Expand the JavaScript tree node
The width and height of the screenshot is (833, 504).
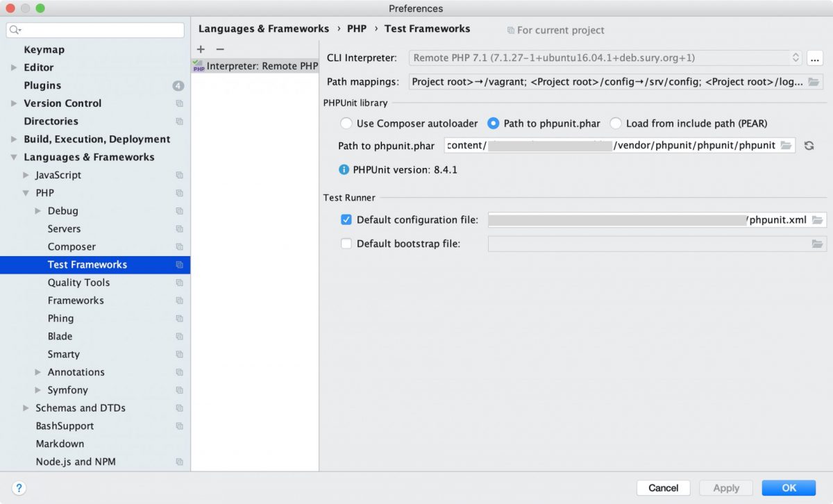pyautogui.click(x=26, y=175)
